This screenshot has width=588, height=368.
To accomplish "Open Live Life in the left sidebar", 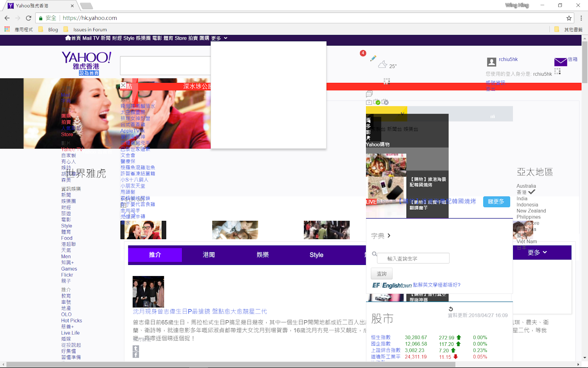I will 70,333.
